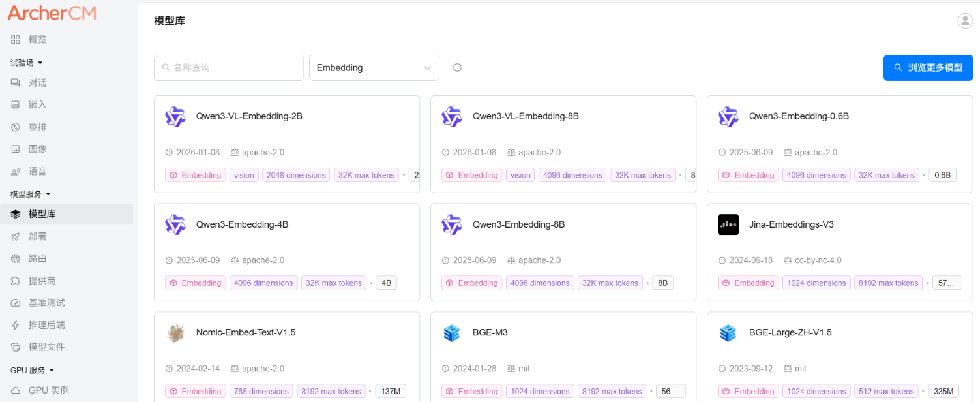
Task: Click the Jina-Embeddings-V3 black logo
Action: point(728,224)
